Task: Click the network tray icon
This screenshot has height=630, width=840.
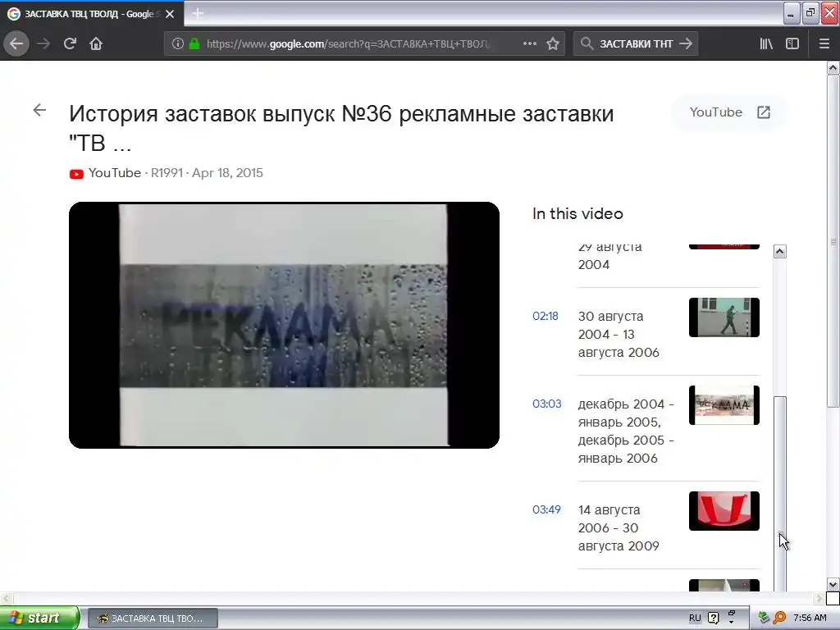Action: coord(764,618)
